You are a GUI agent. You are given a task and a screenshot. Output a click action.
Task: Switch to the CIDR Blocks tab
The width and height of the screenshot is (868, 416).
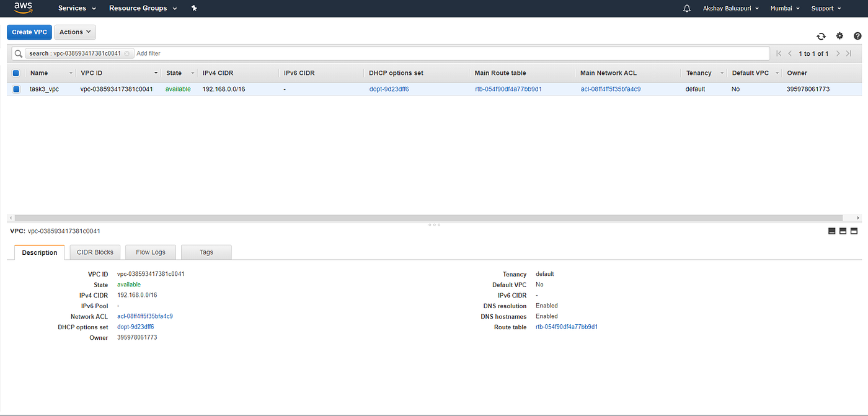pyautogui.click(x=95, y=252)
